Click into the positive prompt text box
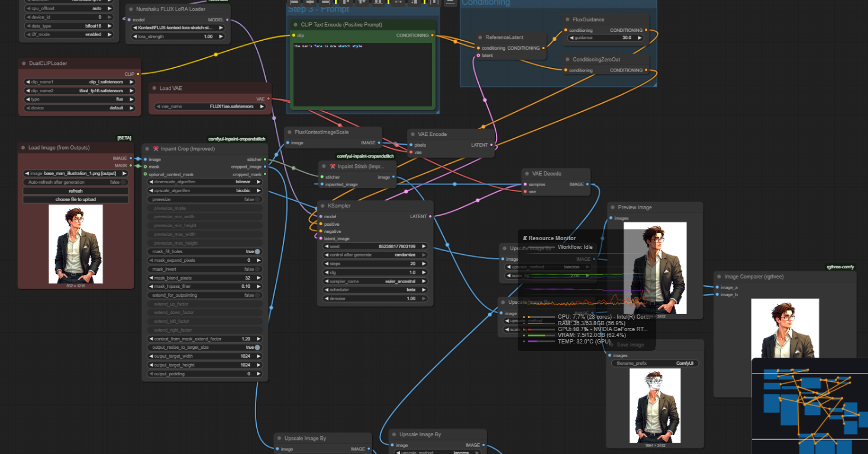This screenshot has height=454, width=868. pos(363,74)
